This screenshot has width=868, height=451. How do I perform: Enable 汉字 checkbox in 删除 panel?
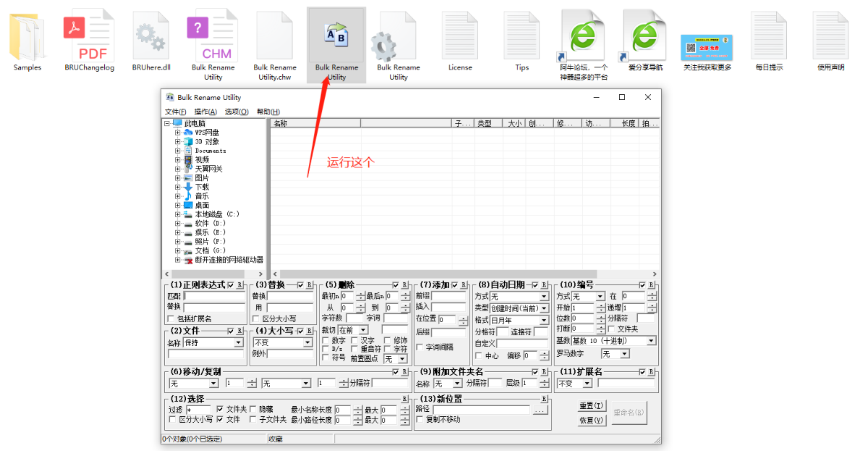tap(354, 340)
